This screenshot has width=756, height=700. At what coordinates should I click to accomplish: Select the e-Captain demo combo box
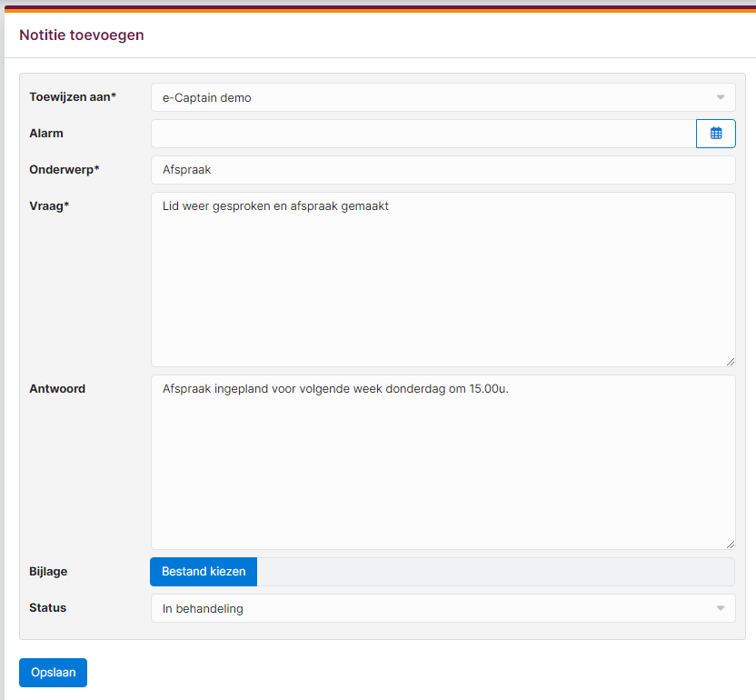(x=443, y=97)
